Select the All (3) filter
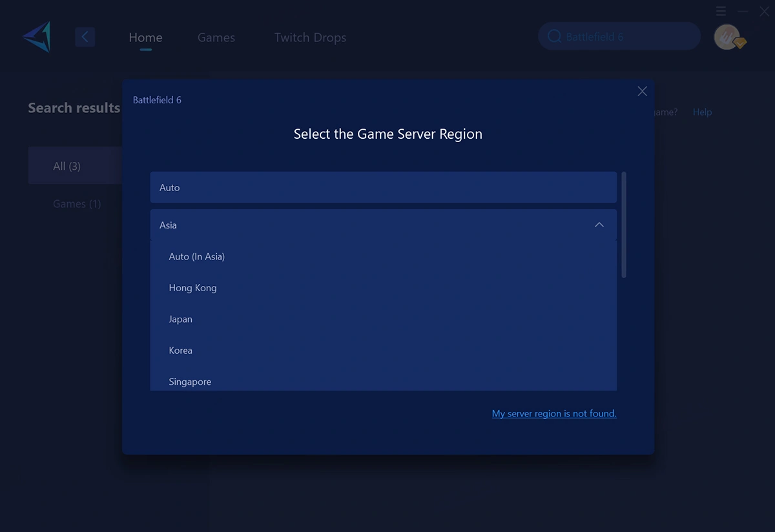 pyautogui.click(x=67, y=166)
